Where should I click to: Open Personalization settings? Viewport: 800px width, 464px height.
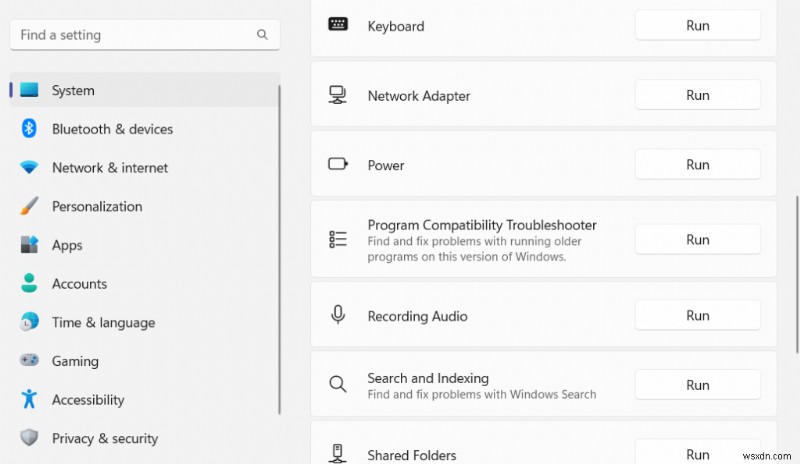click(x=145, y=206)
